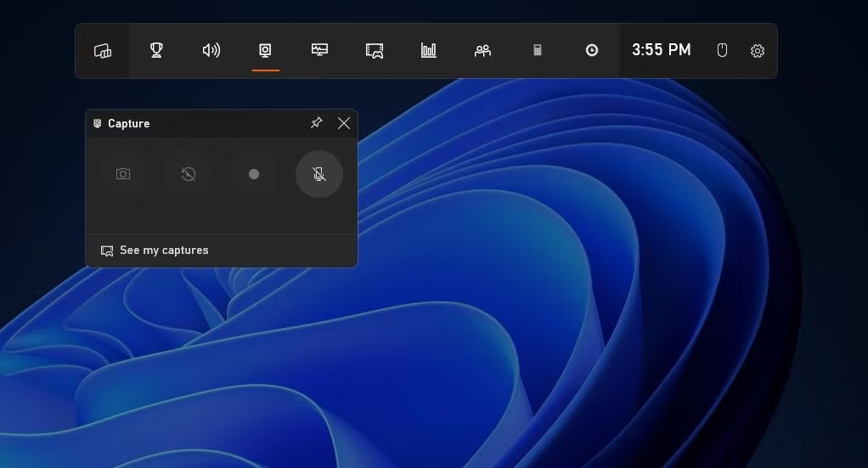
Task: Pin the Capture widget
Action: (x=316, y=123)
